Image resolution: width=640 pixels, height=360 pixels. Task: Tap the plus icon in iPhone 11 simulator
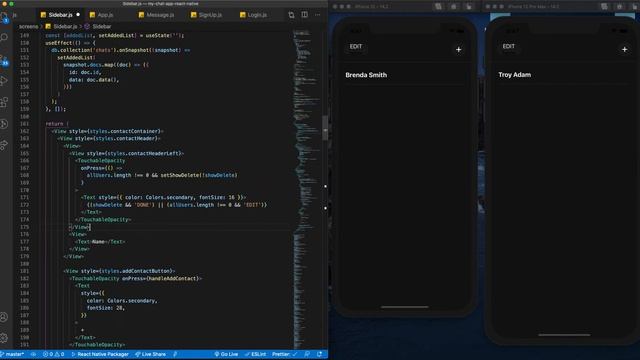(458, 49)
